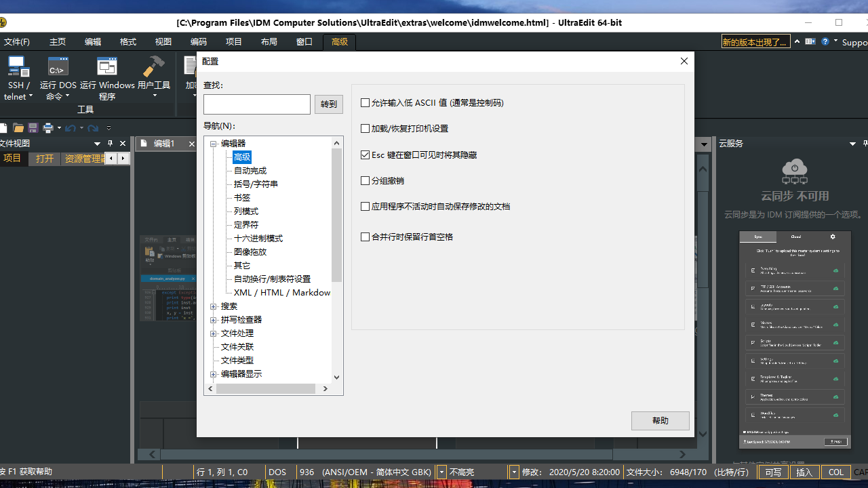Enable 允许输入低 ASCII 值 option
This screenshot has height=488, width=868.
pos(365,102)
